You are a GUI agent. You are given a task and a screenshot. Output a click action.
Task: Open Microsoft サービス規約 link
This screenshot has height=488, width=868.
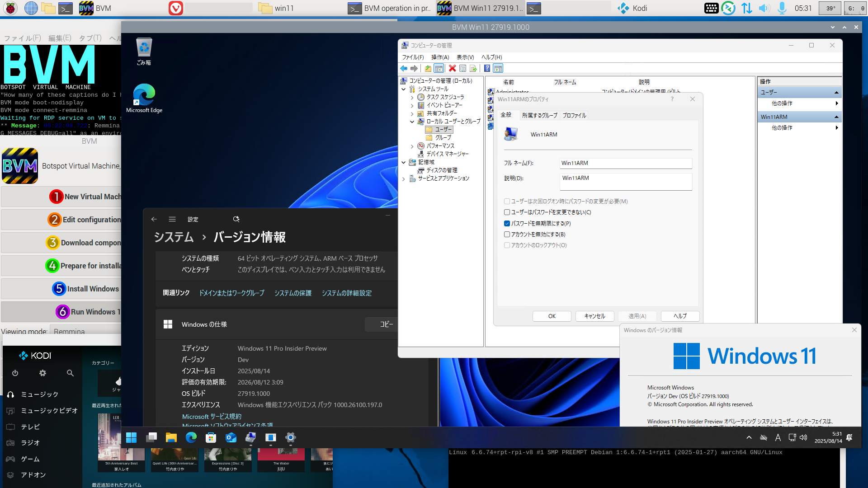pyautogui.click(x=212, y=417)
